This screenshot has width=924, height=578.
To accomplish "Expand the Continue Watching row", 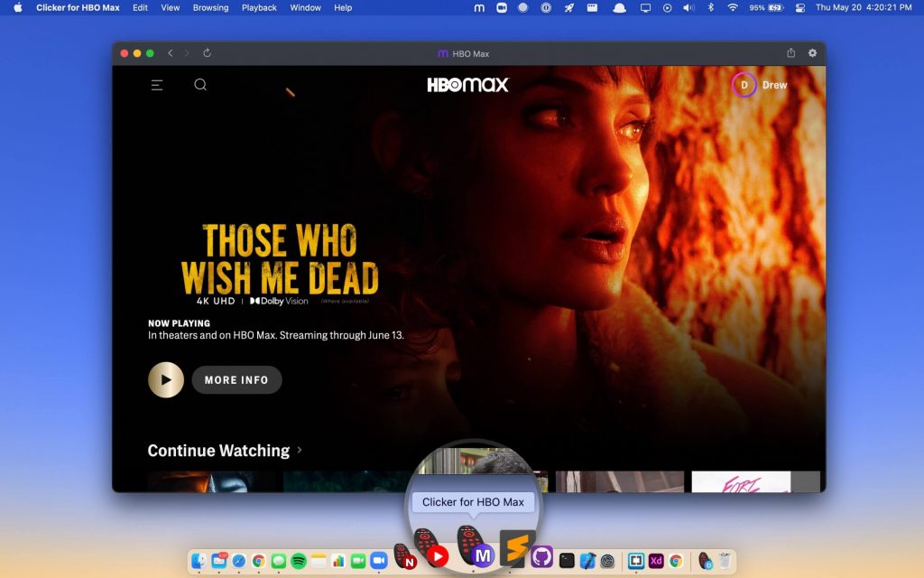I will coord(299,450).
